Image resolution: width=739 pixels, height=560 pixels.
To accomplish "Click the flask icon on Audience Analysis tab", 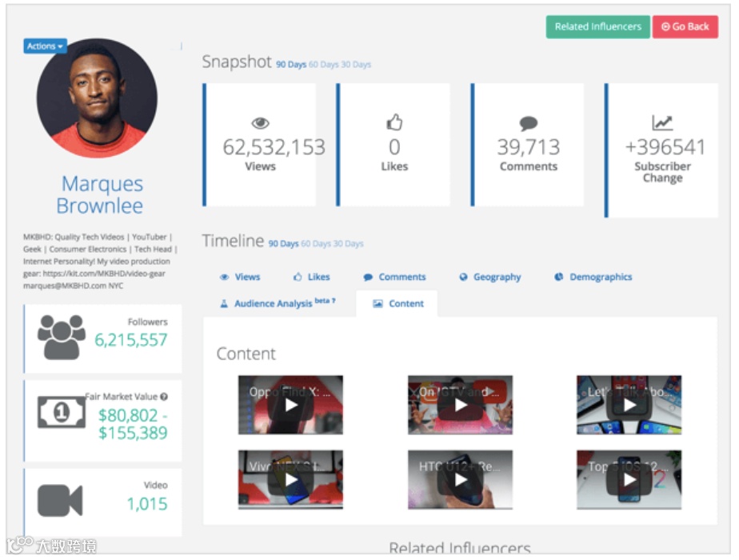I will [x=224, y=303].
